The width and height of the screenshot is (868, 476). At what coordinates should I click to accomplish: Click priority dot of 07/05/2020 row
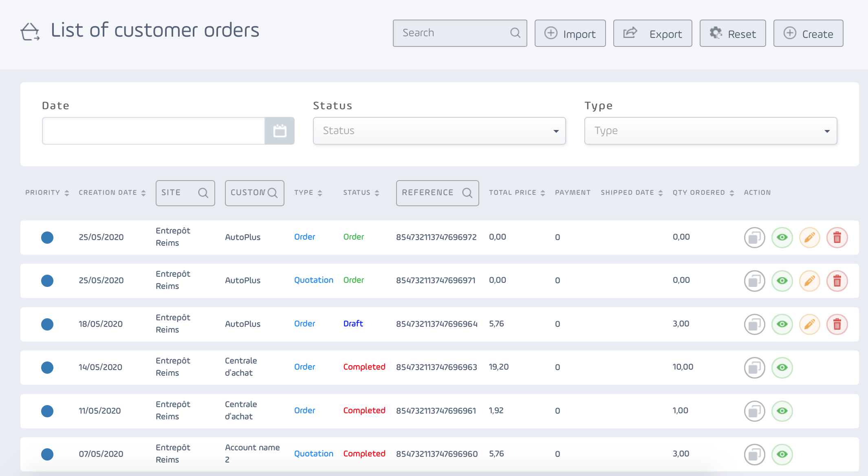coord(47,454)
